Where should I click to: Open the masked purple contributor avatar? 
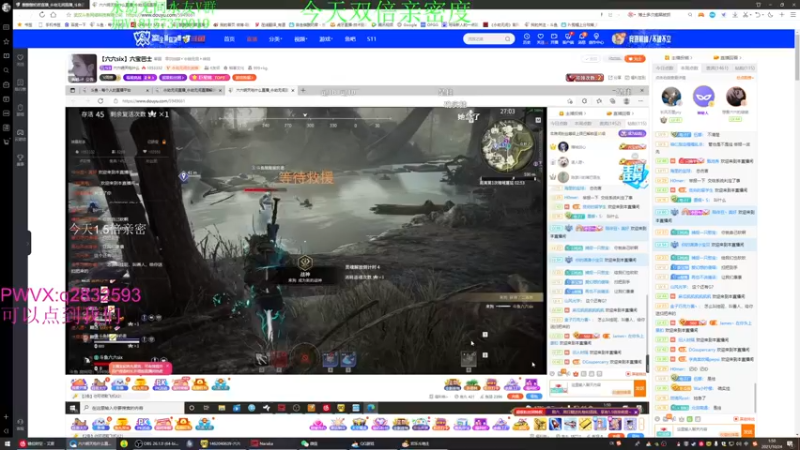click(704, 96)
